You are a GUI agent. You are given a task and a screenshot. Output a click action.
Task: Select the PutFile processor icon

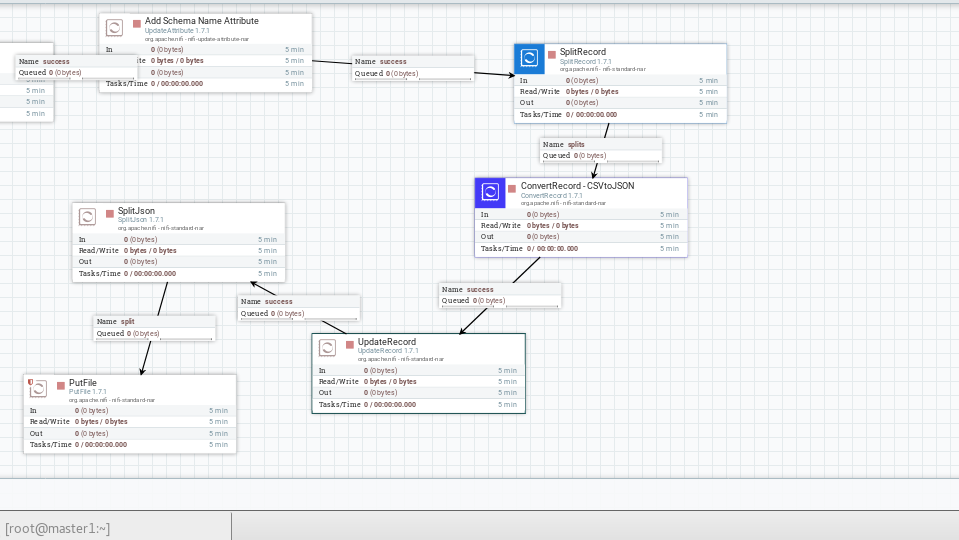[39, 389]
